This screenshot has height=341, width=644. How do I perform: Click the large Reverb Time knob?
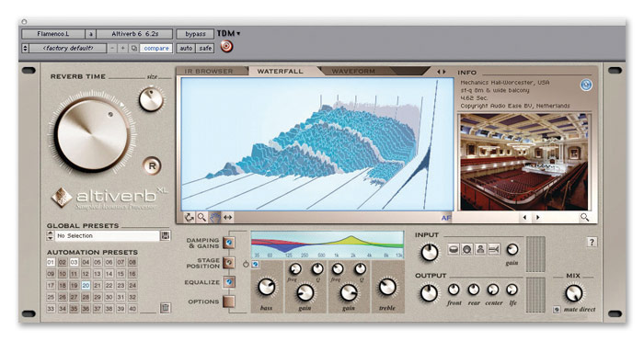[x=92, y=134]
